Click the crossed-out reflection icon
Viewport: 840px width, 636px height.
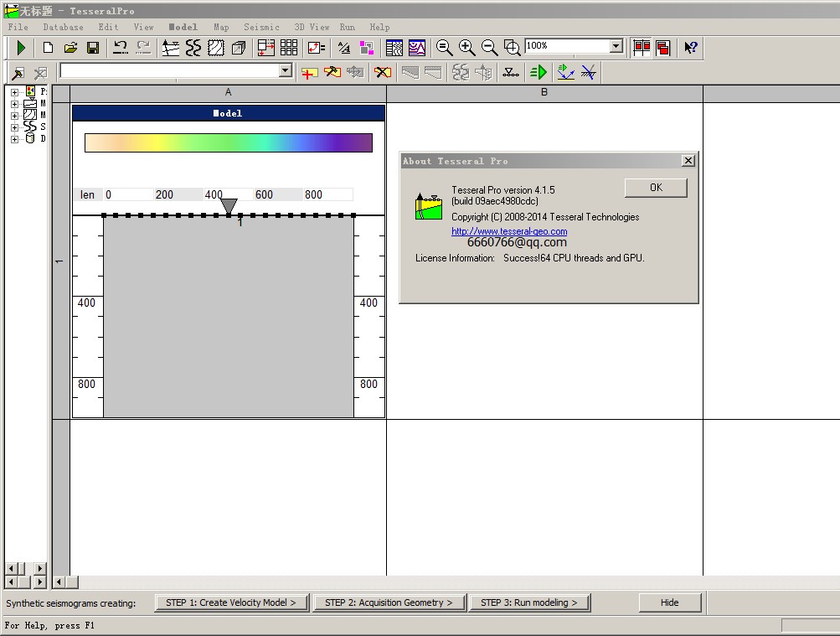point(588,73)
